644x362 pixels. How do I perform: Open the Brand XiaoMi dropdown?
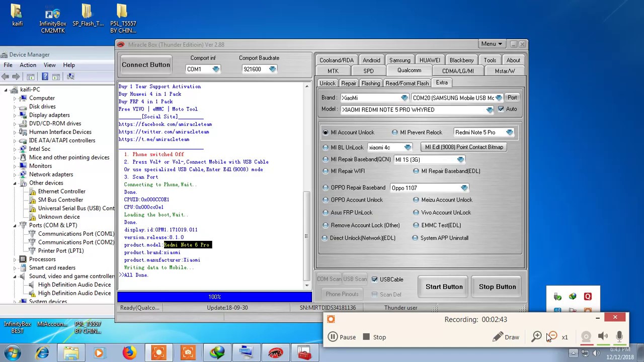405,98
